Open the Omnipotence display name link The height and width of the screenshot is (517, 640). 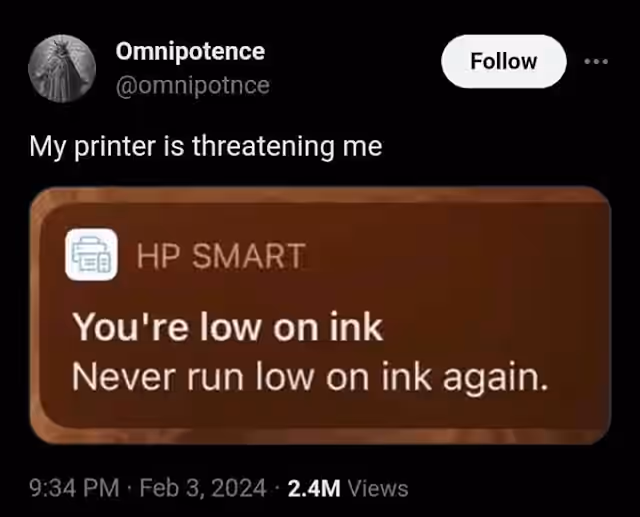click(x=190, y=52)
